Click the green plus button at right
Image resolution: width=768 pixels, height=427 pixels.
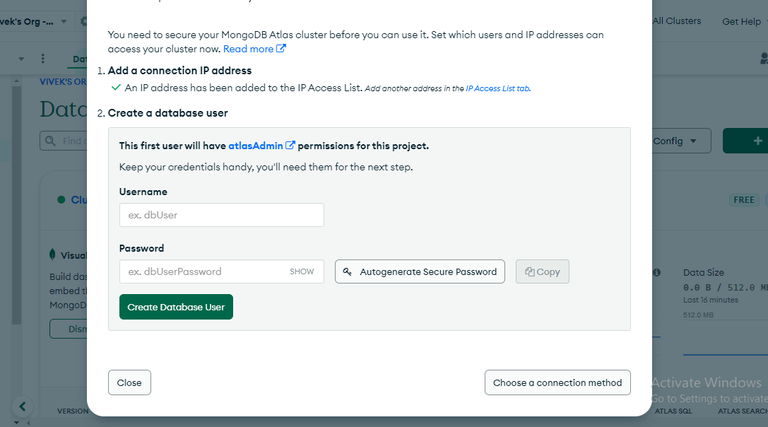[743, 141]
